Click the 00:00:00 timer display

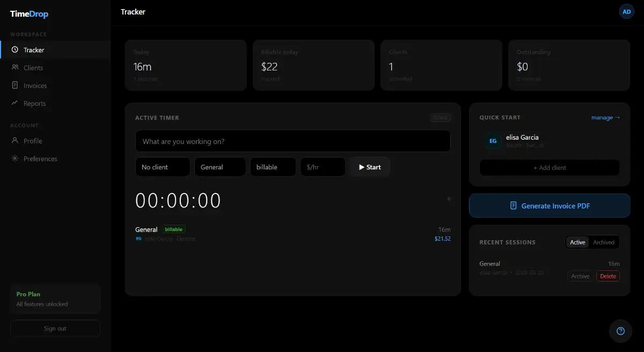click(x=178, y=200)
